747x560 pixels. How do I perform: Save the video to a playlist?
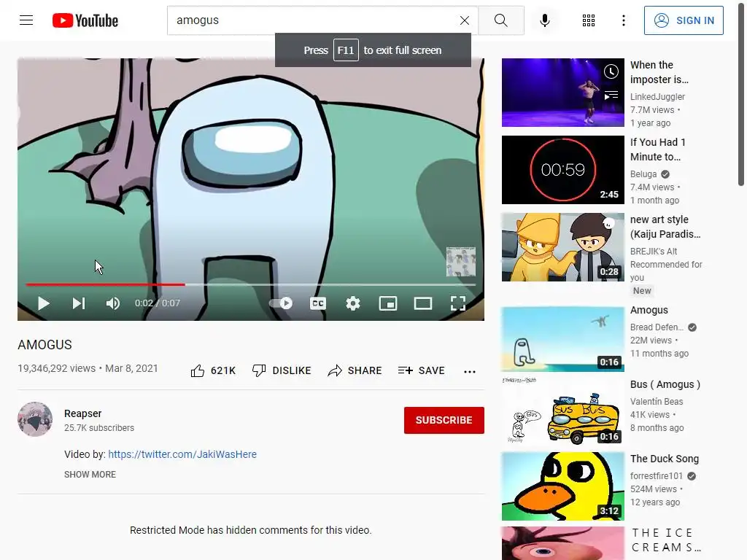pyautogui.click(x=421, y=370)
